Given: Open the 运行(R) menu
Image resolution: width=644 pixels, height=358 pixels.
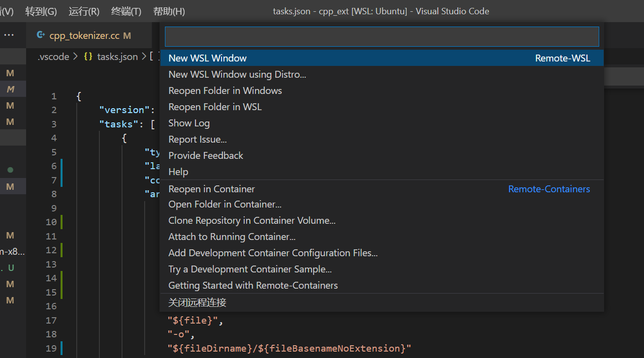Looking at the screenshot, I should [x=84, y=11].
